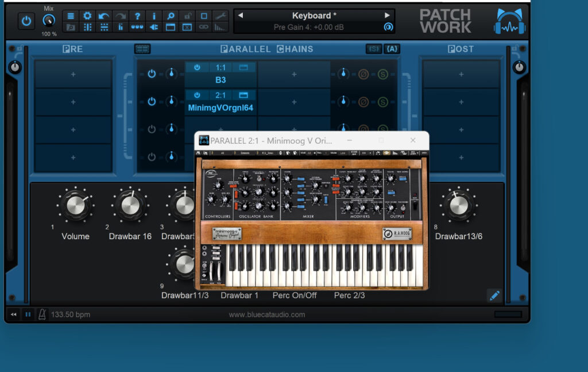
Task: Open the presets folder icon
Action: [71, 27]
